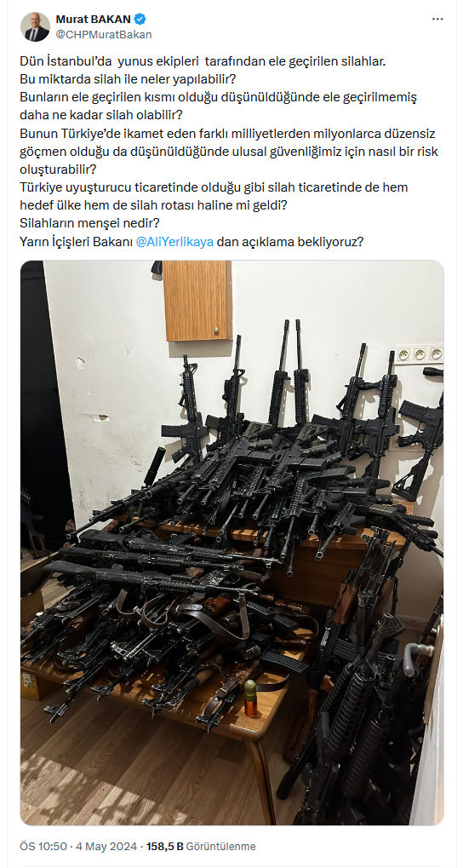Screen dimensions: 463x868
Task: Click the blue verified checkmark badge
Action: [140, 20]
